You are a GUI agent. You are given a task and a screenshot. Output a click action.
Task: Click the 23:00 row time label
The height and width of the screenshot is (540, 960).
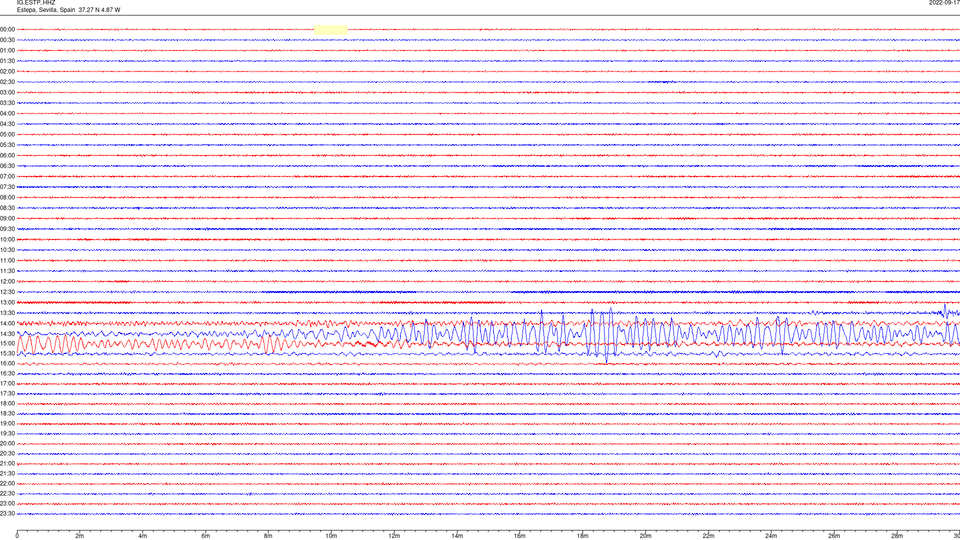[x=7, y=504]
